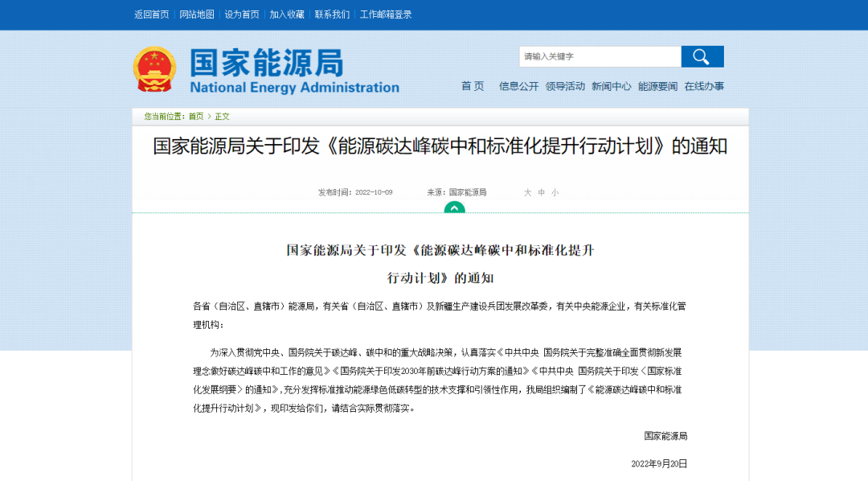Click 正文 in the breadcrumb trail
Screen dimensions: 868x481
pos(222,116)
